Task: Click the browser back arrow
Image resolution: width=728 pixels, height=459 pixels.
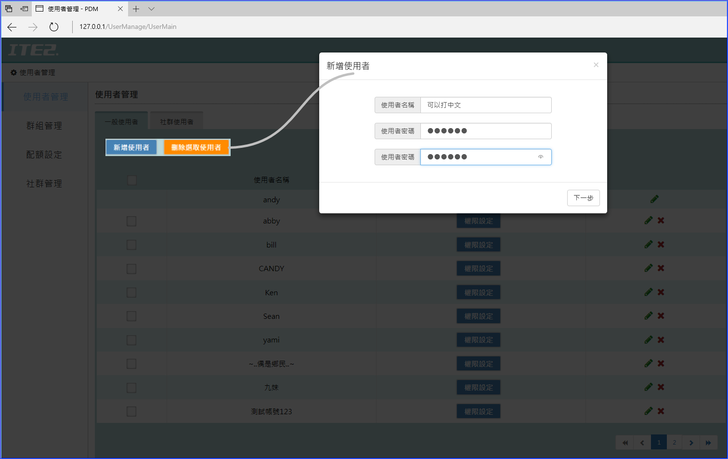Action: [x=12, y=27]
